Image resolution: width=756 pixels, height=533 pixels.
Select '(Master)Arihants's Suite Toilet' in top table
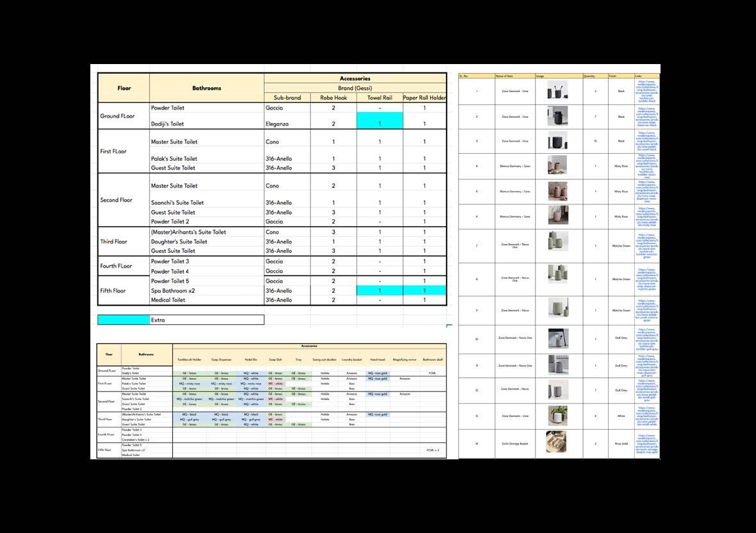pos(206,232)
